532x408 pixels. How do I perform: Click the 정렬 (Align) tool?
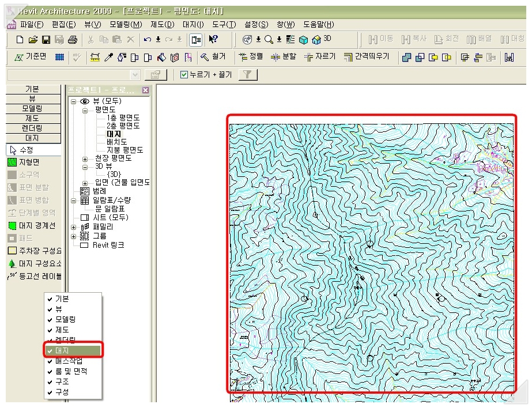(251, 57)
